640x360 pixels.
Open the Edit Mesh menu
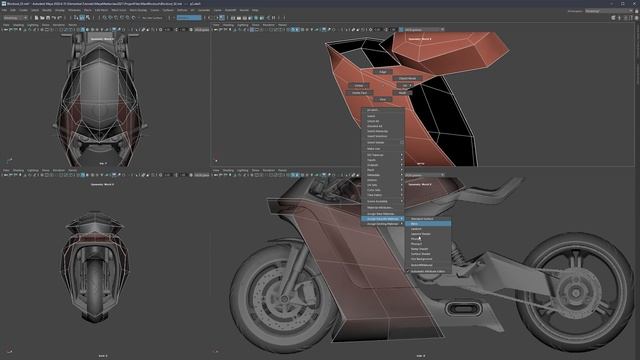pyautogui.click(x=101, y=10)
